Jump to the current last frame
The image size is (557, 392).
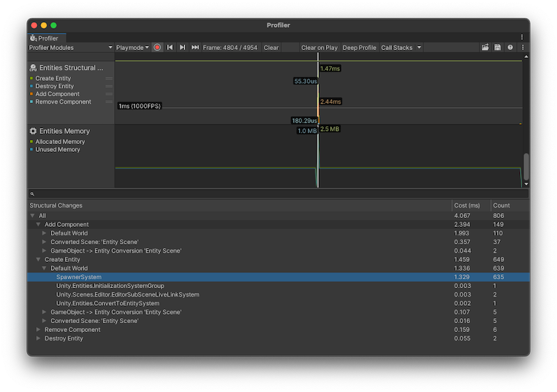[195, 47]
